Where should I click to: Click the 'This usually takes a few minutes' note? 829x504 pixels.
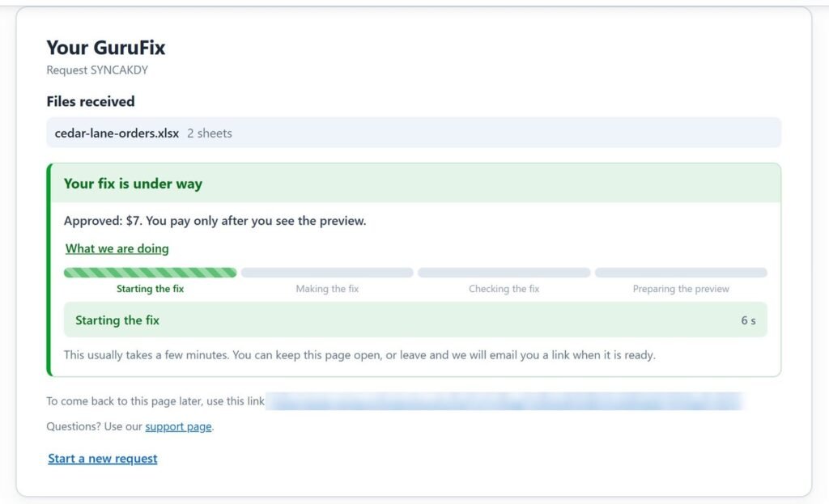(x=359, y=355)
